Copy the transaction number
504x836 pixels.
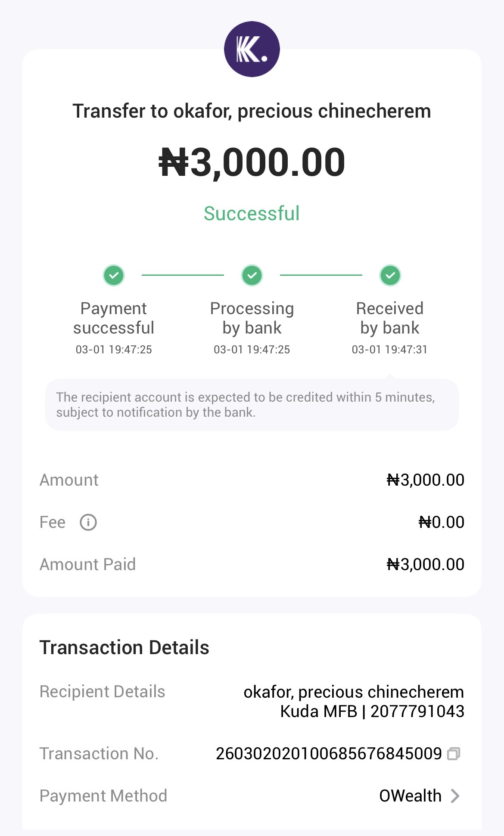point(454,754)
